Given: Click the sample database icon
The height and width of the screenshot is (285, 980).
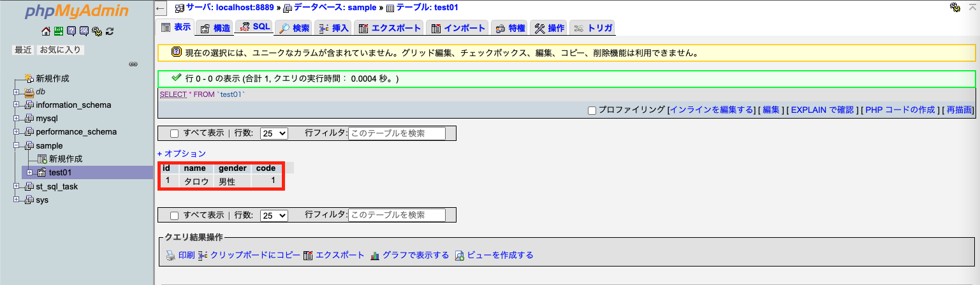Looking at the screenshot, I should (x=29, y=146).
